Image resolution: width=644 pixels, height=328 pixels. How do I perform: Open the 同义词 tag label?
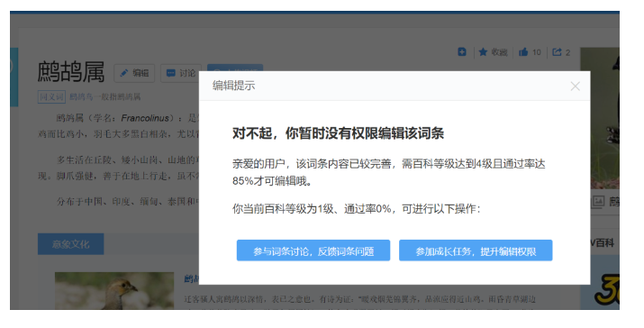51,97
